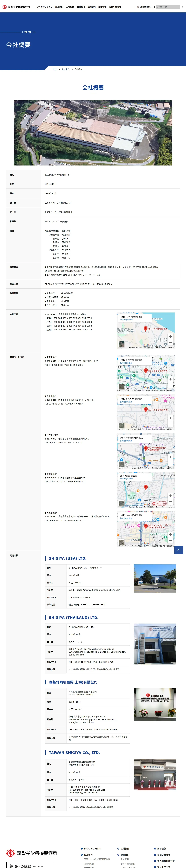Click the search magnifier icon in header

(182, 7)
